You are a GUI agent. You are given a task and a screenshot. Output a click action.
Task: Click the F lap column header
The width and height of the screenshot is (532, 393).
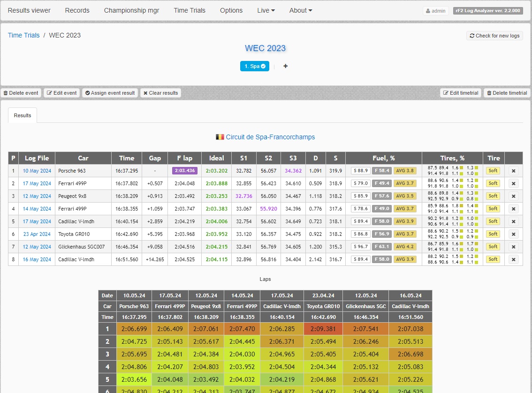coord(184,158)
